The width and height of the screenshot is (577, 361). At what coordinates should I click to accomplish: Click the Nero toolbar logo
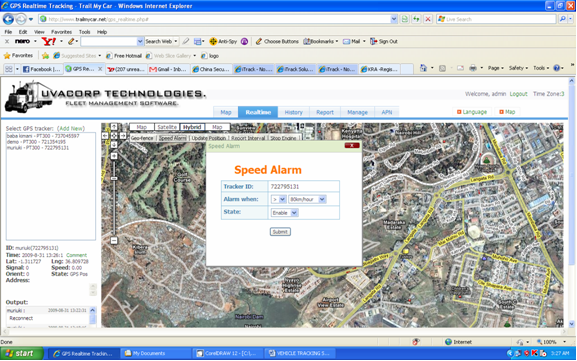pos(22,41)
